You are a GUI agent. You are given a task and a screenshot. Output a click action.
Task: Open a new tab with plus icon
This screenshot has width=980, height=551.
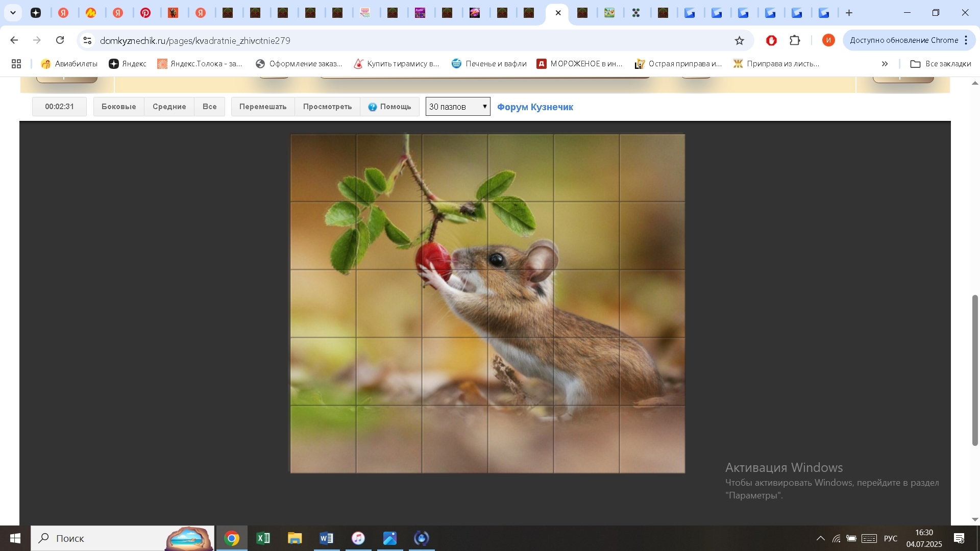point(849,13)
